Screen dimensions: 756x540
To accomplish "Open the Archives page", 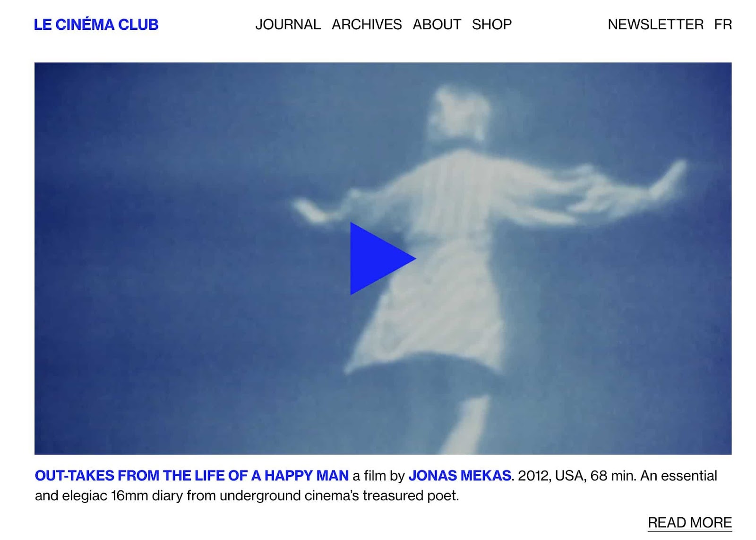I will click(x=367, y=25).
